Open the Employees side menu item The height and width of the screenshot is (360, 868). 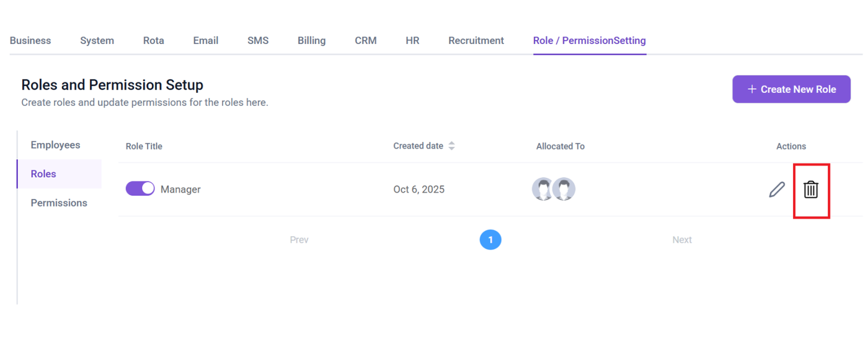point(56,145)
